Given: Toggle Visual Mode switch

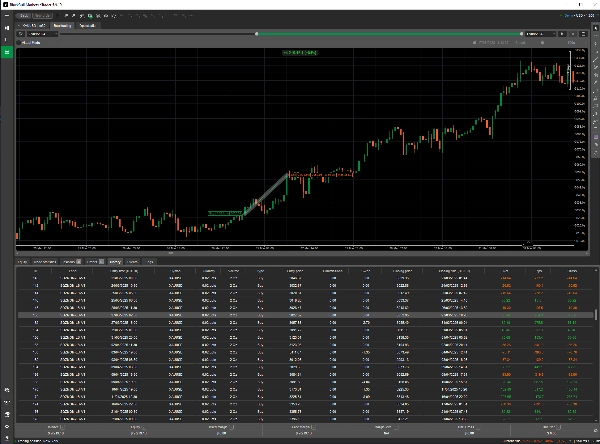Looking at the screenshot, I should (x=19, y=42).
